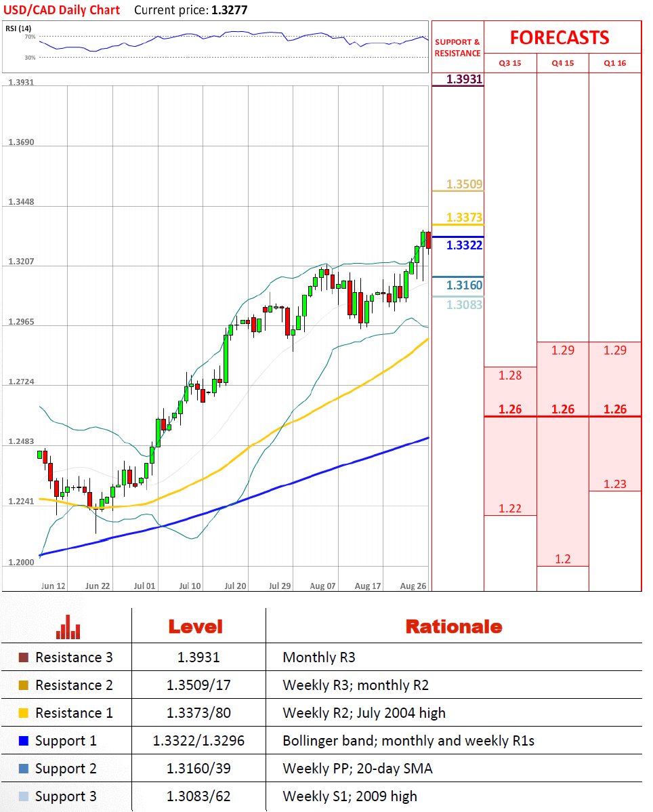
Task: Click the RSI (14) indicator label
Action: coord(18,28)
